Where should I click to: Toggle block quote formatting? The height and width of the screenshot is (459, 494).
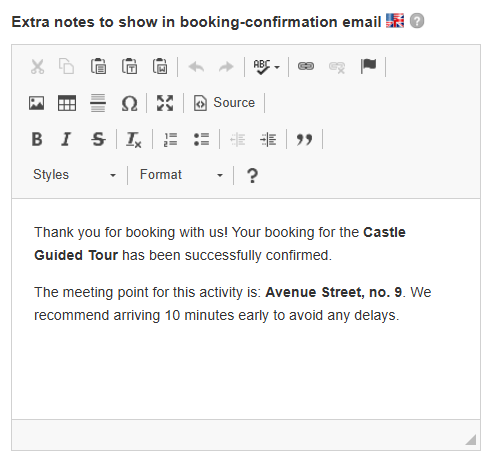304,140
